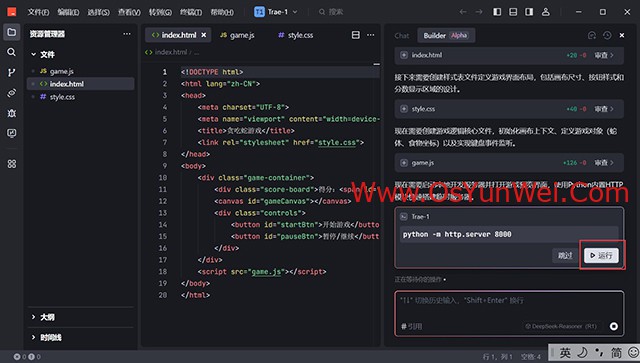Viewport: 640px width, 363px height.
Task: Open the Explorer icon in activity bar
Action: click(11, 32)
